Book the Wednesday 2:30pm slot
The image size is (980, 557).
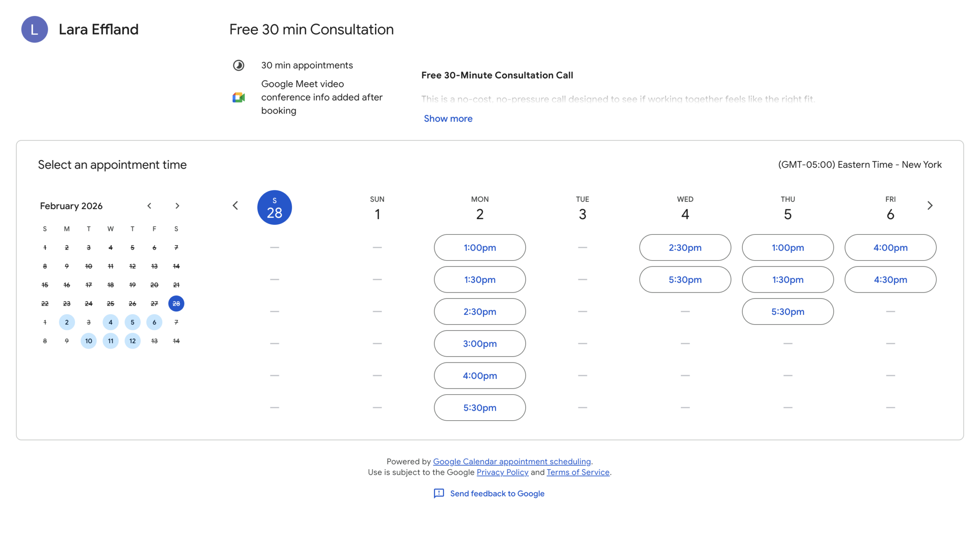point(685,248)
